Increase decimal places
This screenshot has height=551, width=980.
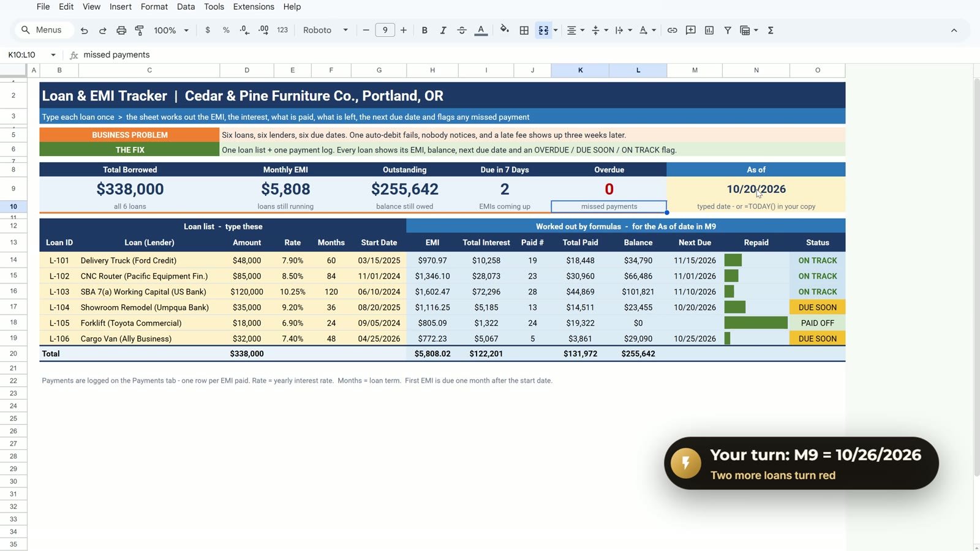[x=263, y=30]
